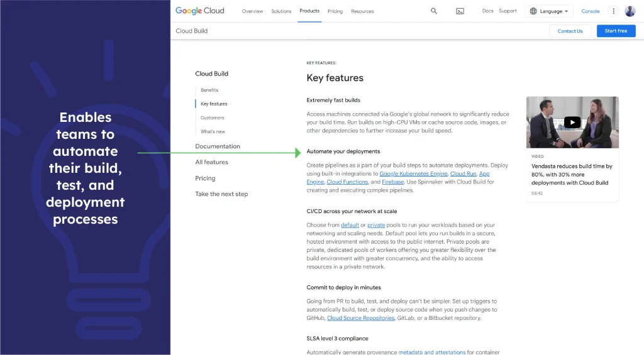The image size is (644, 355).
Task: Click the Automate your deployments heading
Action: (x=343, y=151)
